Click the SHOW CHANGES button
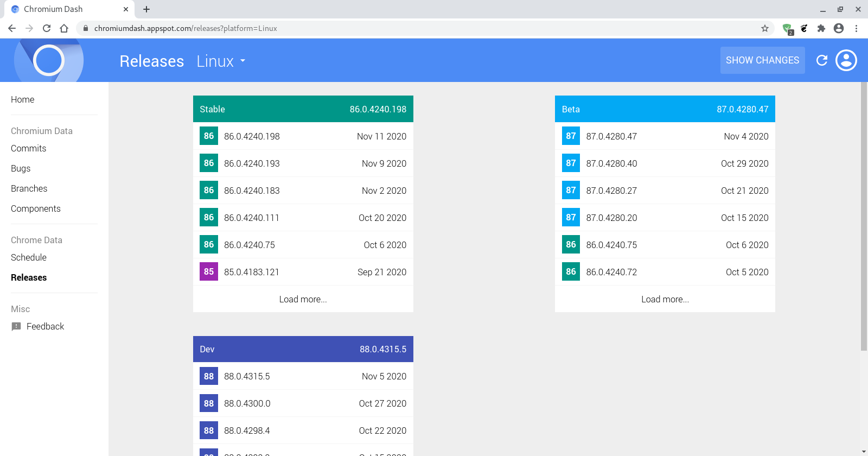The image size is (868, 456). point(762,60)
